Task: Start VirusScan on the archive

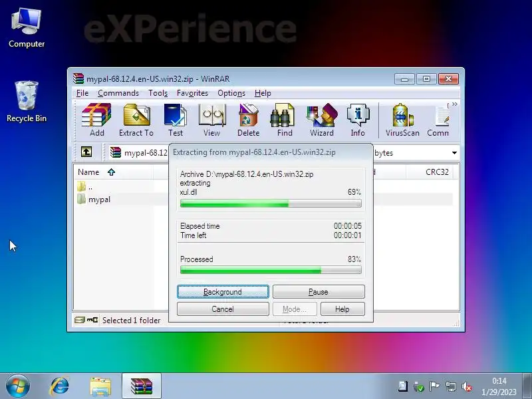Action: (402, 120)
